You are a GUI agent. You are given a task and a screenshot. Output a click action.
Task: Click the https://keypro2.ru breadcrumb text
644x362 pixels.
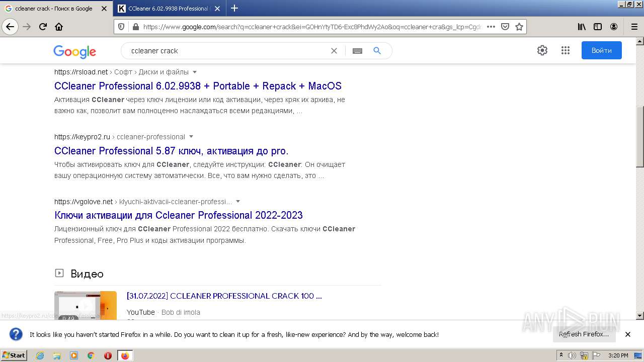(x=82, y=137)
